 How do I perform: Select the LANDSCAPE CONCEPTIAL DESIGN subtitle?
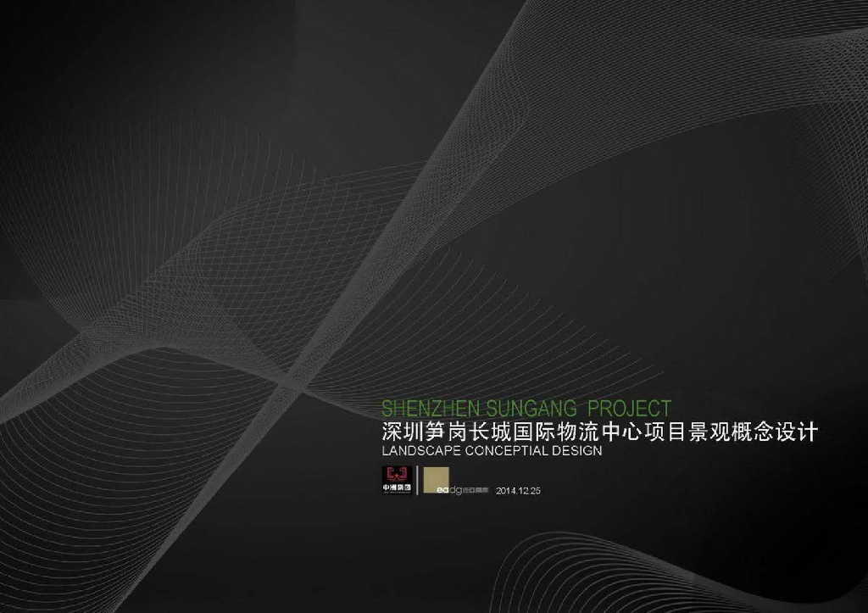coord(492,452)
